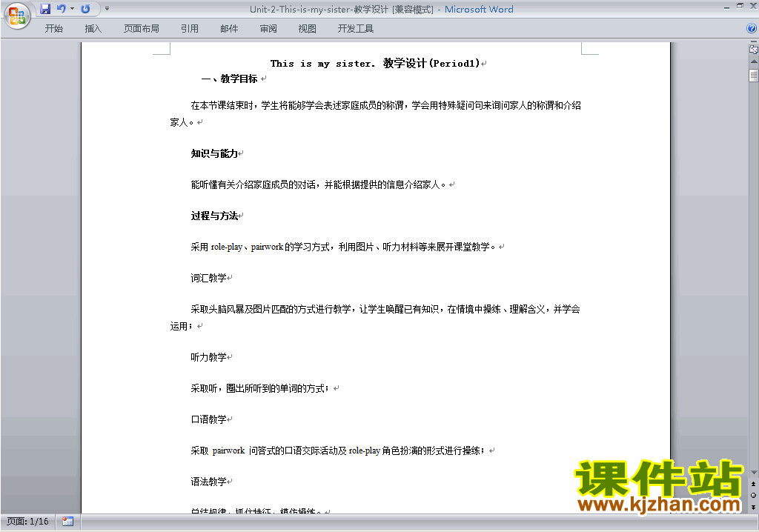759x532 pixels.
Task: Click the bold heading 过程与方法
Action: [x=214, y=216]
